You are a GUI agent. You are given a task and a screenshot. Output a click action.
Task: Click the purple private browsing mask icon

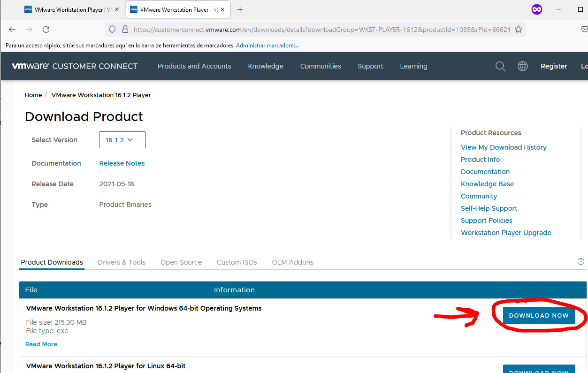pos(537,9)
